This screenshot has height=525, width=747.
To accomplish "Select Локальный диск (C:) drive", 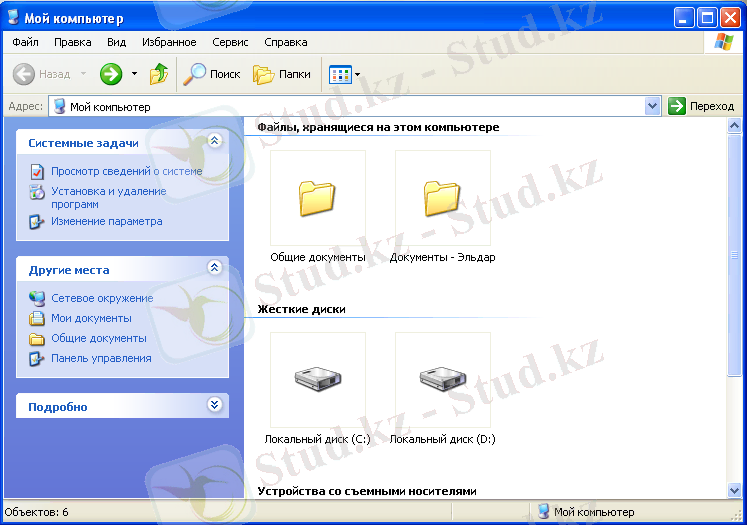I will tap(317, 380).
